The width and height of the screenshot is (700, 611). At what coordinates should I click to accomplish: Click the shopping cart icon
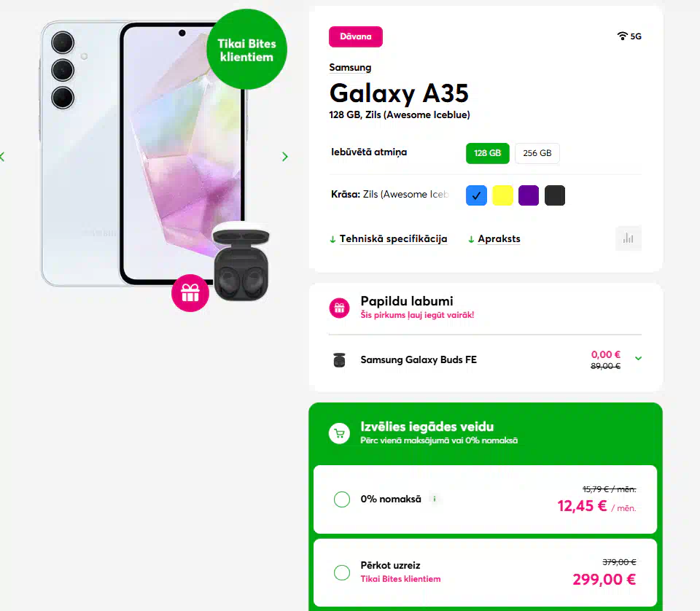click(339, 433)
